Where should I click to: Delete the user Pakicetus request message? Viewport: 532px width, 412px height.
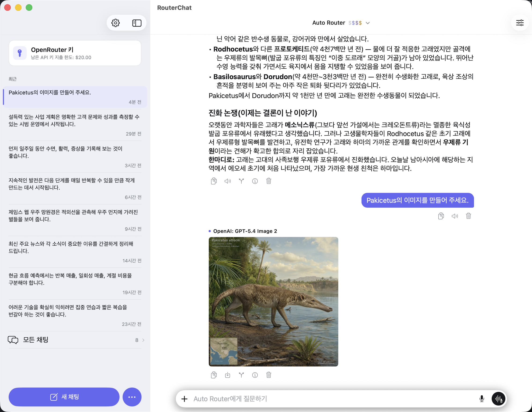[468, 216]
